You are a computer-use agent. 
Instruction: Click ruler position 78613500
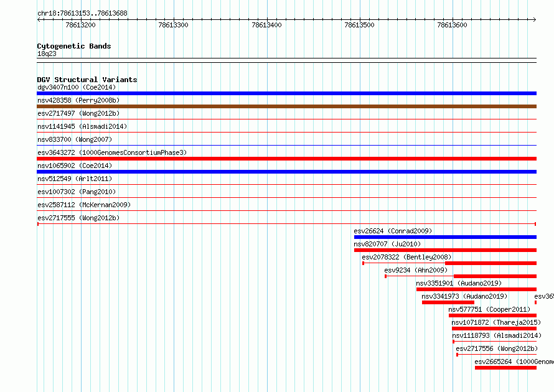(x=359, y=25)
